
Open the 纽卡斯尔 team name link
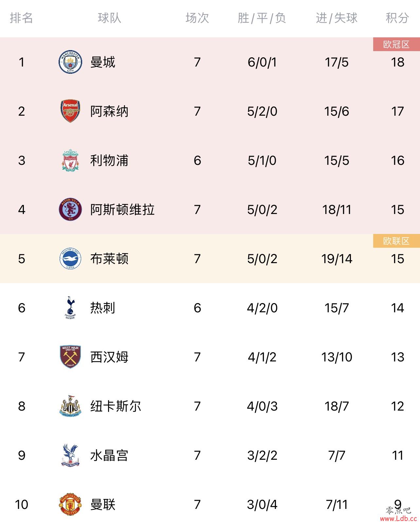click(116, 406)
